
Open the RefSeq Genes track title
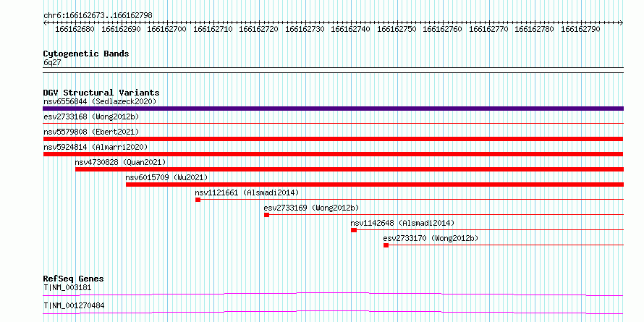coord(74,279)
